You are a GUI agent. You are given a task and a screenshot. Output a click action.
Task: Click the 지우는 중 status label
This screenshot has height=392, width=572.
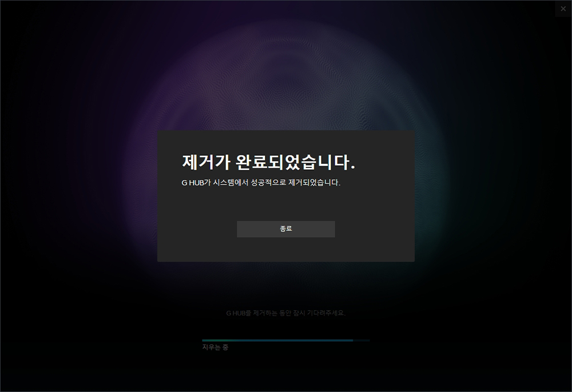coord(215,347)
